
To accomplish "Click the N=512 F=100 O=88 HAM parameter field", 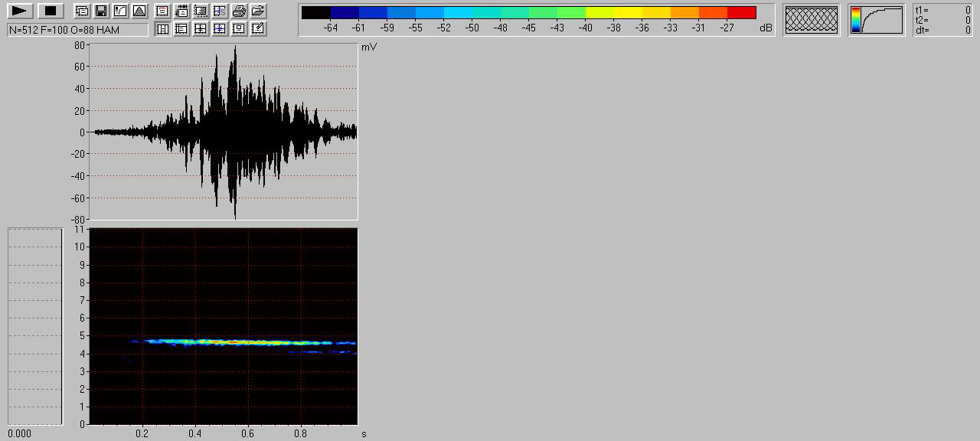I will [77, 30].
